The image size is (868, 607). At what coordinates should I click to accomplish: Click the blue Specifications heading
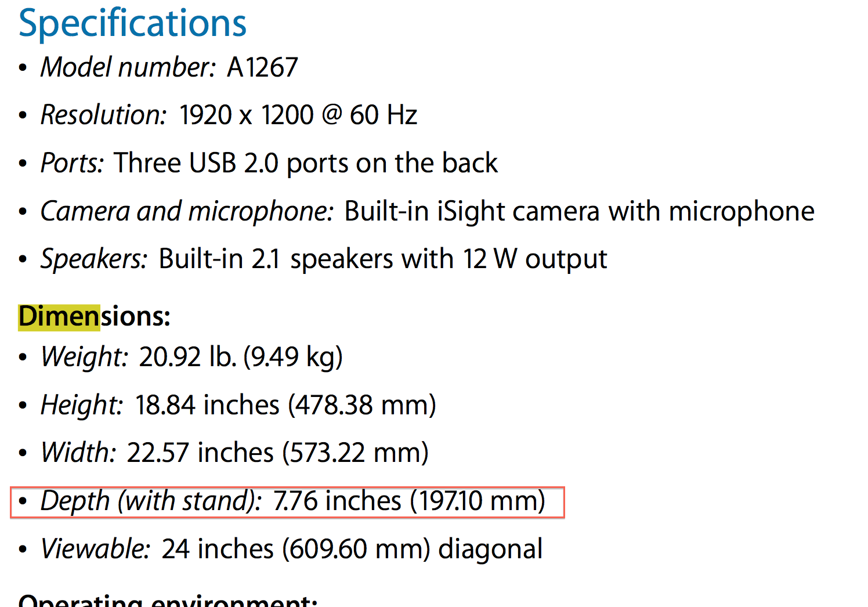[132, 23]
